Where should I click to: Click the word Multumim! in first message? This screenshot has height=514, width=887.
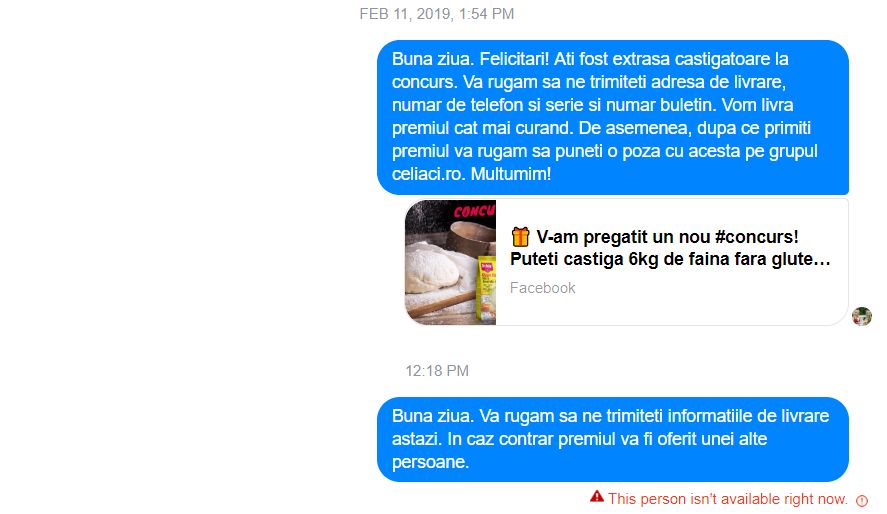point(511,174)
